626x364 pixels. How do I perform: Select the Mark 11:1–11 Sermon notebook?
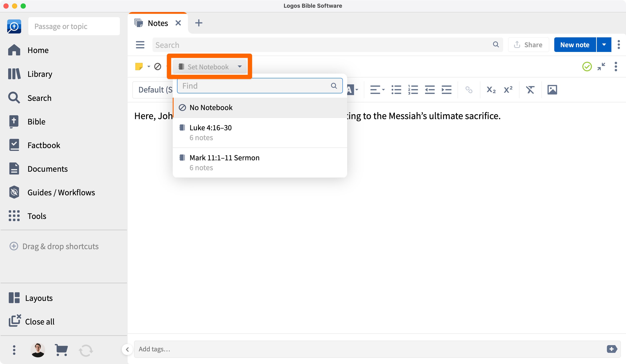[260, 162]
